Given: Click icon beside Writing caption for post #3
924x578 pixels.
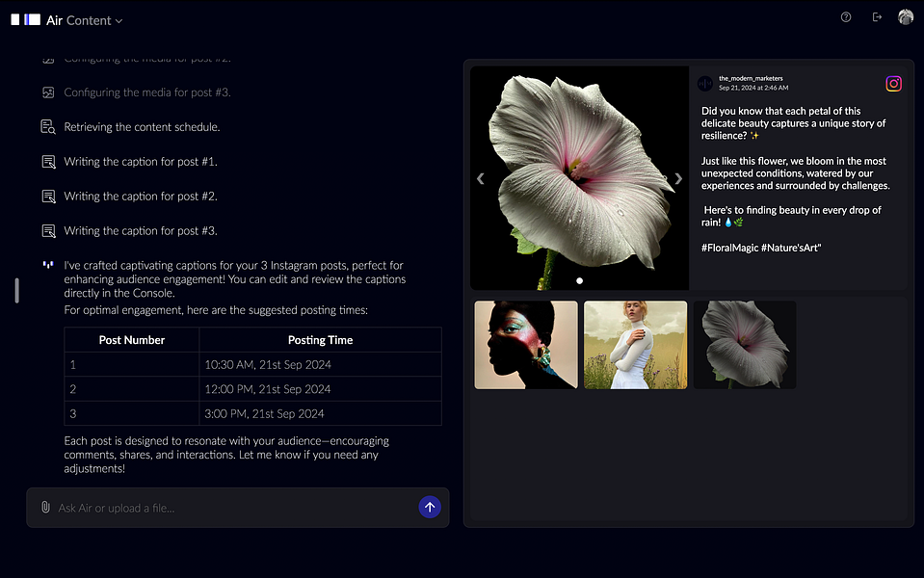Looking at the screenshot, I should coord(48,231).
